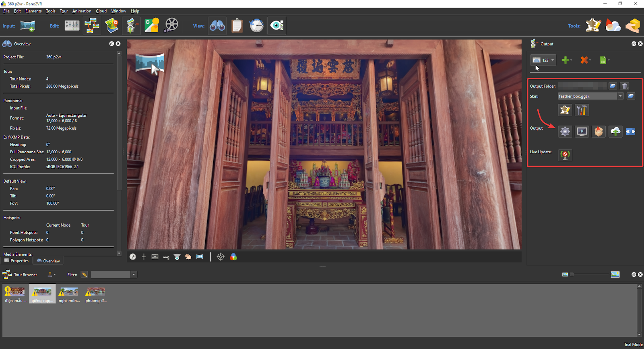Select the hand drag mode icon
This screenshot has width=644, height=349.
point(188,257)
